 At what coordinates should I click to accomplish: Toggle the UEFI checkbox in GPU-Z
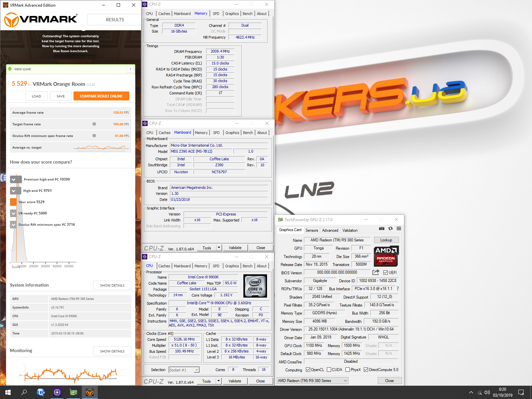point(385,273)
